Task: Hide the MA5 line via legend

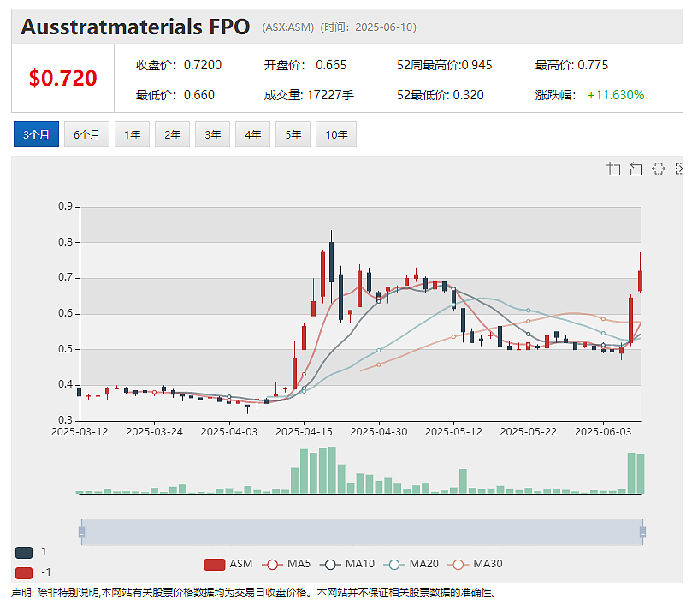Action: point(287,564)
